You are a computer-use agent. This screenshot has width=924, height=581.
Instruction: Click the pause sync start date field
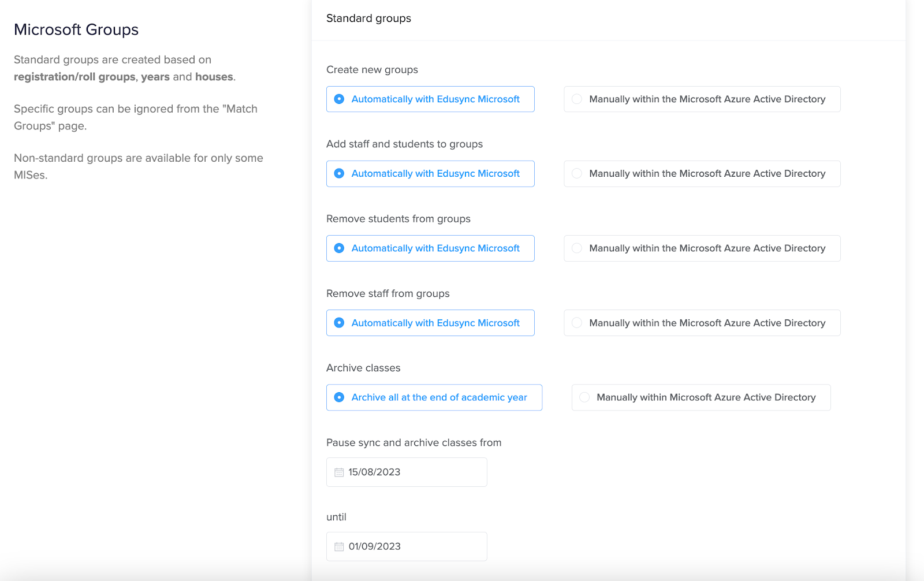tap(406, 472)
